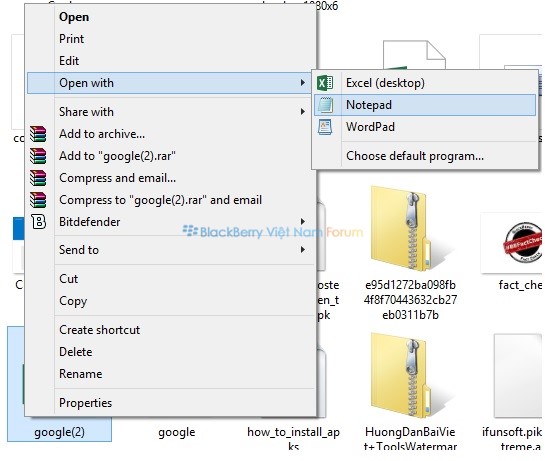The image size is (545, 461).
Task: Click Add to "google(2).rar" entry
Action: pos(117,156)
